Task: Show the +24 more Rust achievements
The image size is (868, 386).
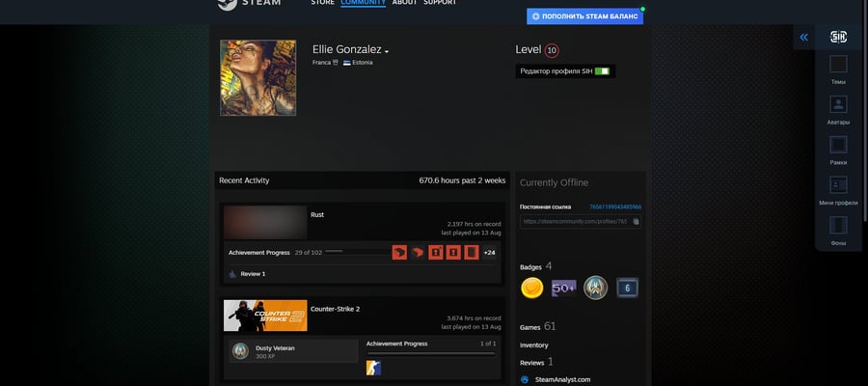Action: click(489, 253)
